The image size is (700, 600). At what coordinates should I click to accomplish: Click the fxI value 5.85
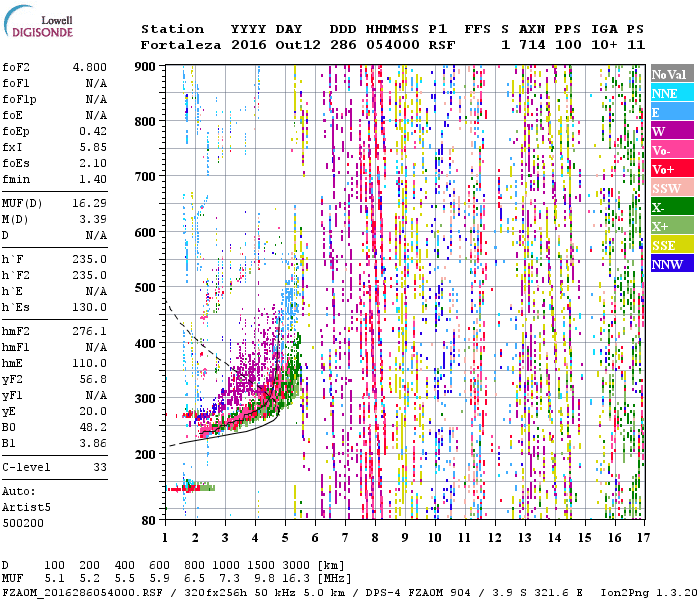93,147
